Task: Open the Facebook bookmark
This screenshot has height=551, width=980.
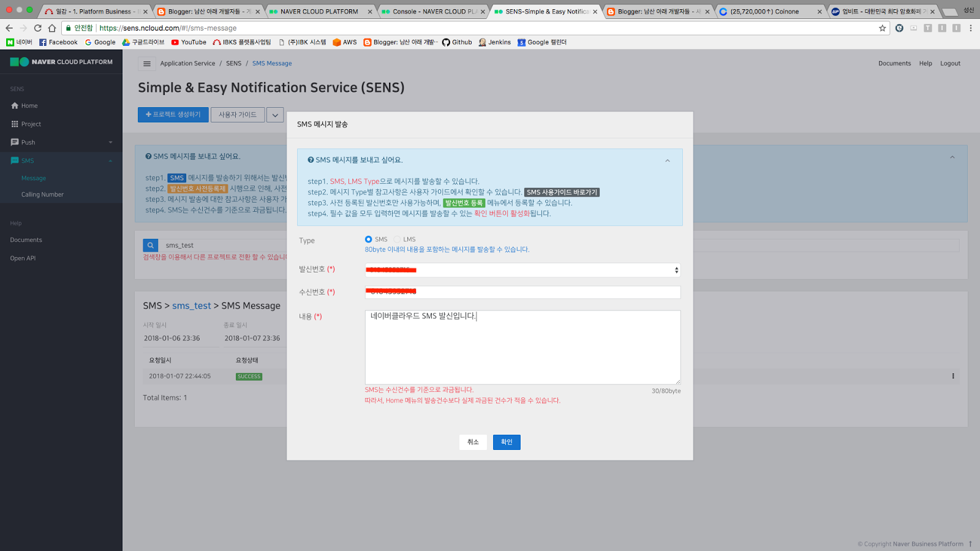Action: tap(58, 42)
